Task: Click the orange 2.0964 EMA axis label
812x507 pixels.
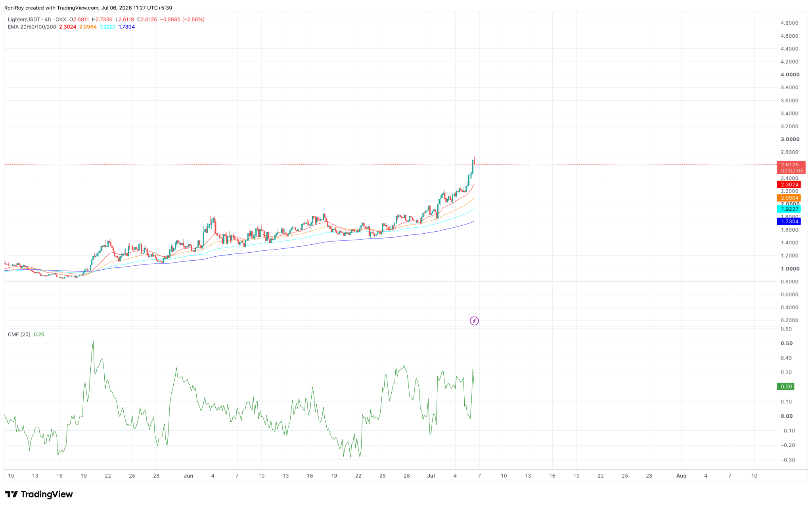Action: coord(789,198)
